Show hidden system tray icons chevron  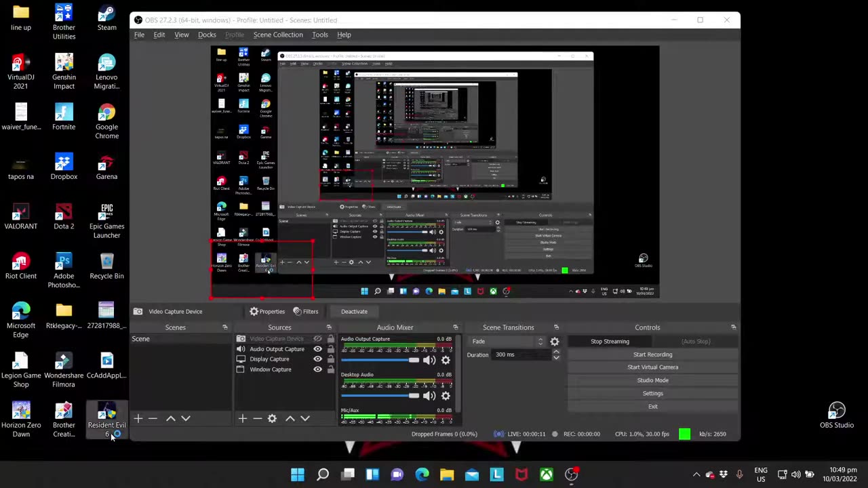pyautogui.click(x=696, y=474)
